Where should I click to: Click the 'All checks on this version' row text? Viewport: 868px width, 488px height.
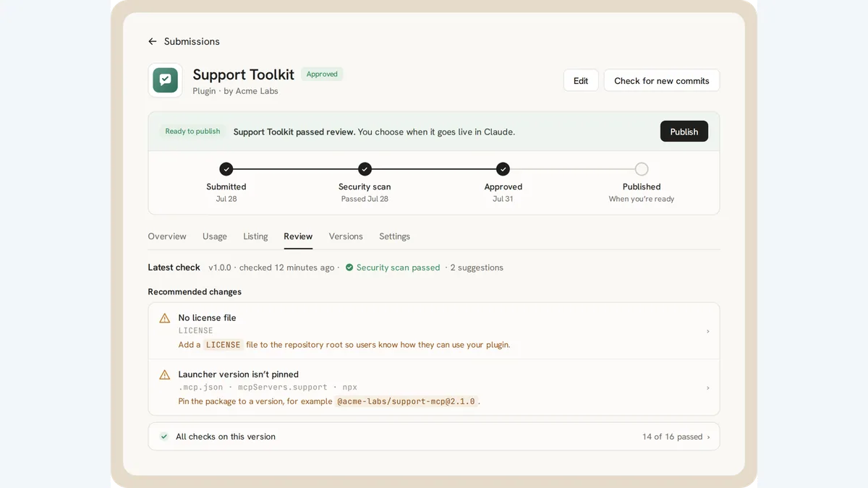(226, 437)
